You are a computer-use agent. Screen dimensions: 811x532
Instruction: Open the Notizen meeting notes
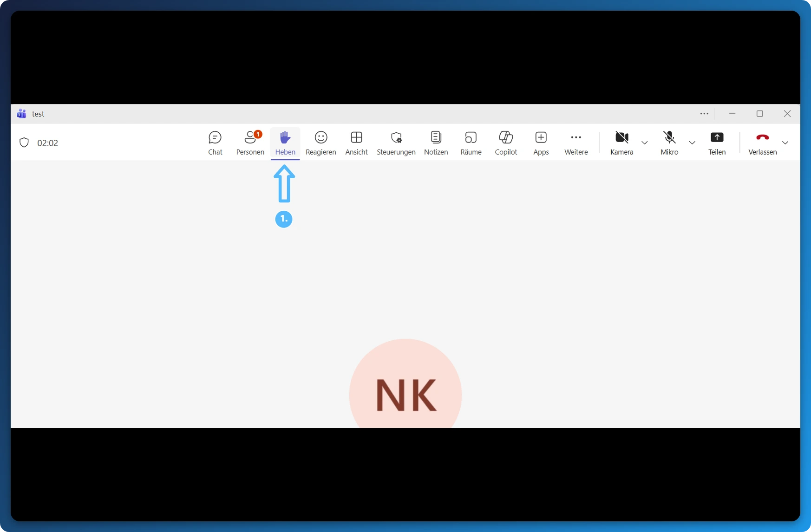tap(436, 143)
